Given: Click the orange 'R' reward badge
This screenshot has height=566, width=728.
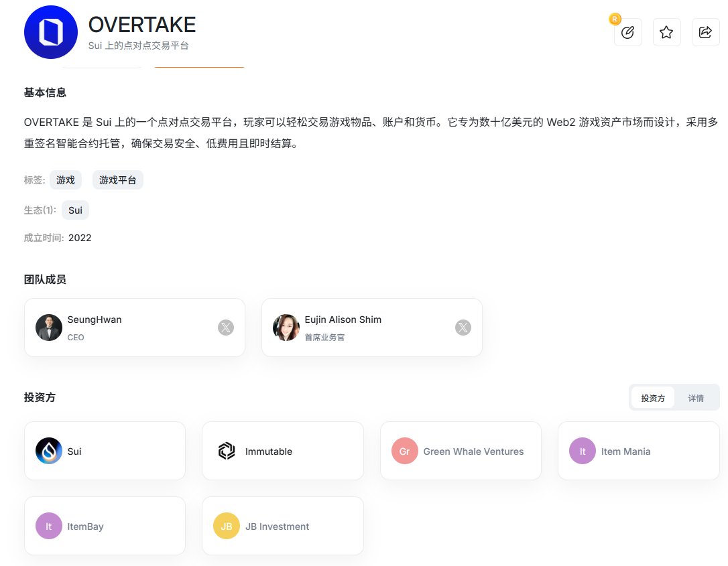Looking at the screenshot, I should 615,19.
